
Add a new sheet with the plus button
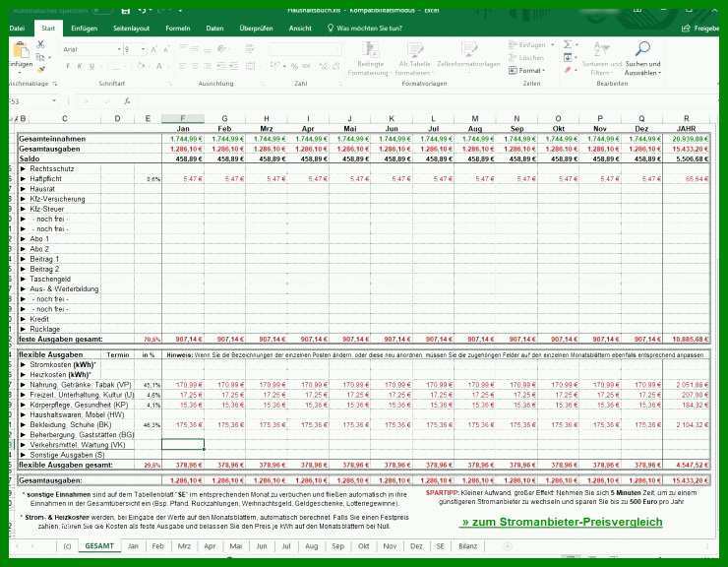pyautogui.click(x=508, y=546)
